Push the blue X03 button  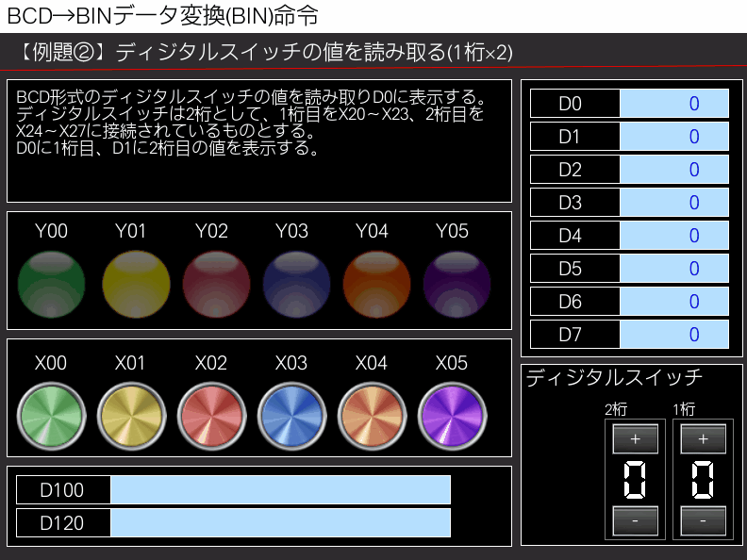pyautogui.click(x=292, y=417)
